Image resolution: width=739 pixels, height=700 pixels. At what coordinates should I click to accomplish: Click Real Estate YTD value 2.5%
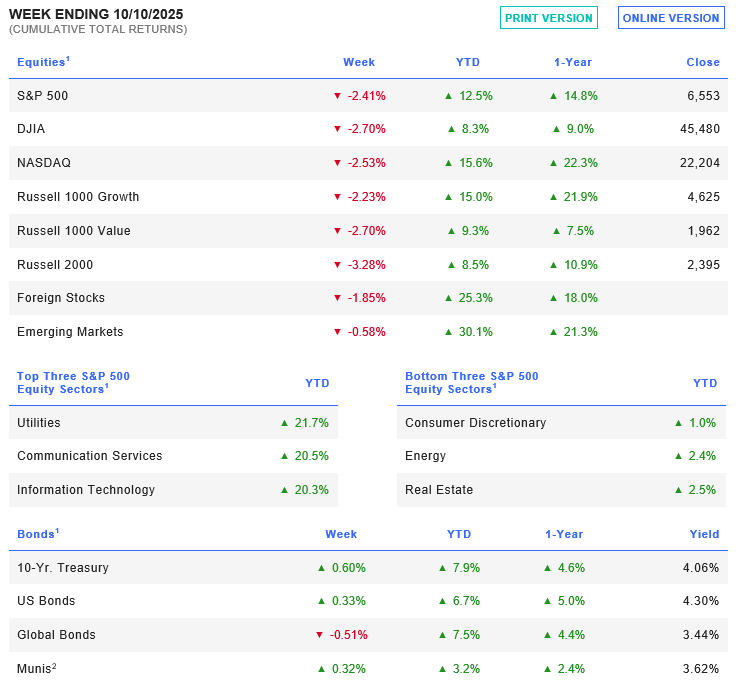click(x=702, y=489)
